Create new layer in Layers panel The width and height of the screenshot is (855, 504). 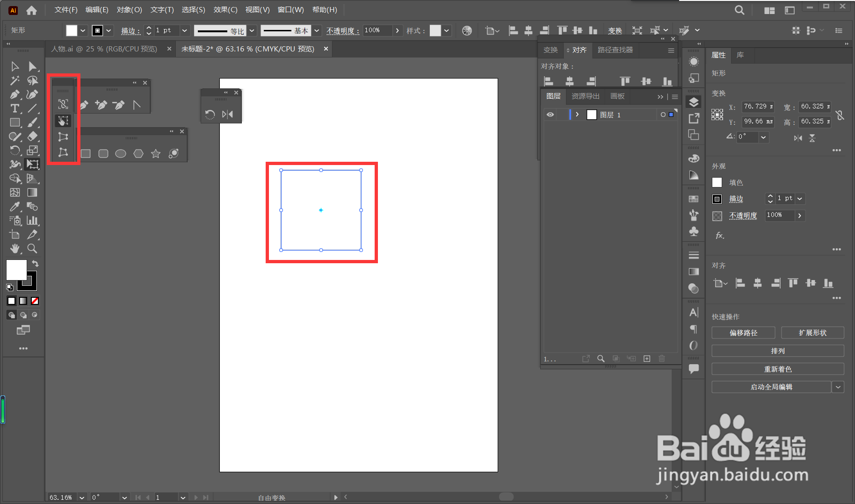coord(647,359)
